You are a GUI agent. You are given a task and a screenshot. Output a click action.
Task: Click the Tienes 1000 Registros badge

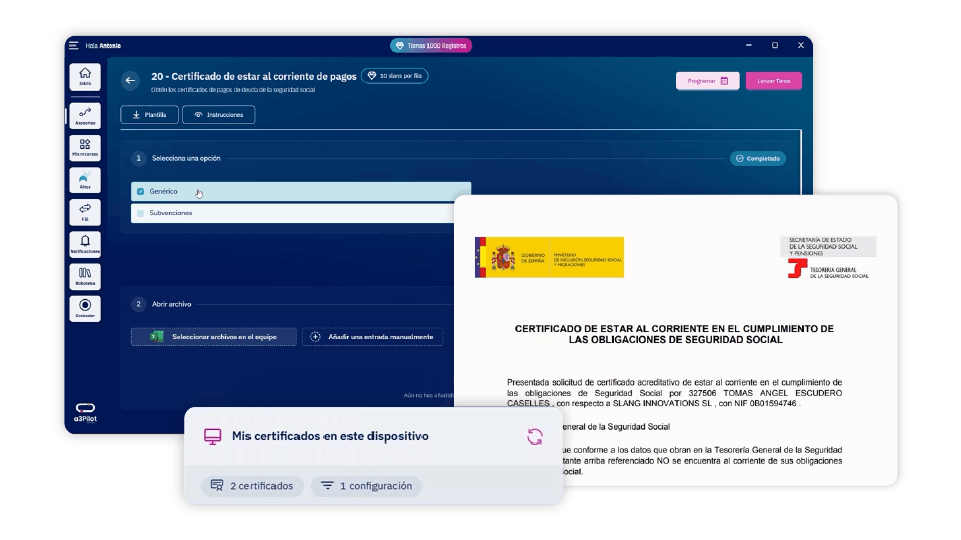431,45
